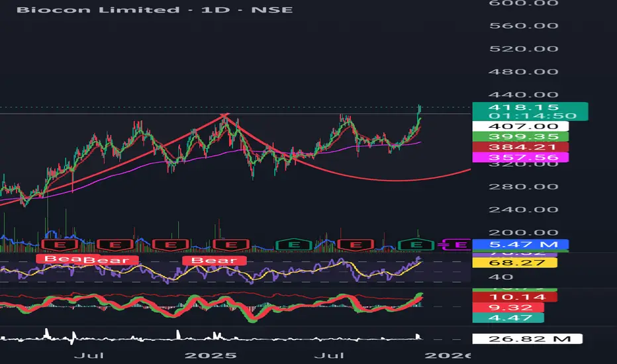Click the magenta 357.56 moving average label
The height and width of the screenshot is (364, 617).
pyautogui.click(x=520, y=158)
